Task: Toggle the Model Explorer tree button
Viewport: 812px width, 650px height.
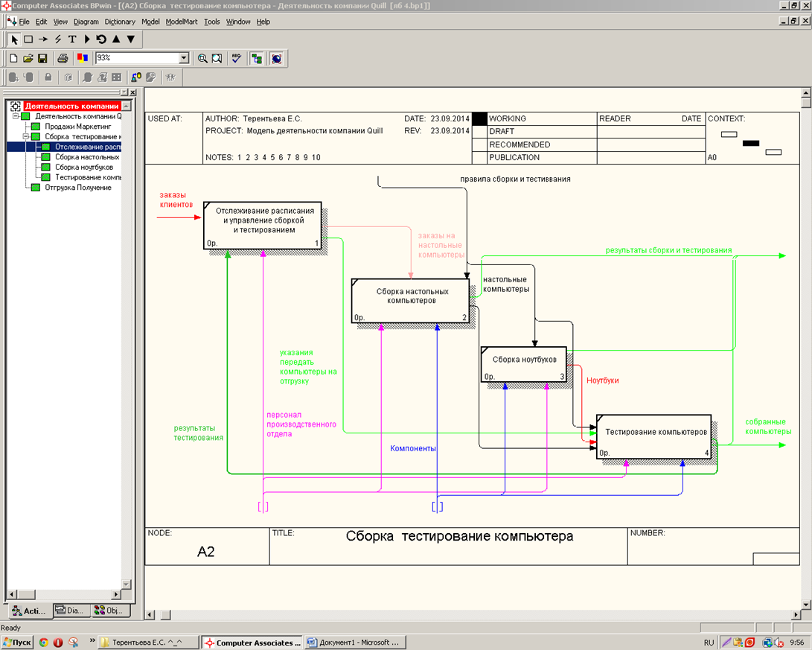Action: pyautogui.click(x=257, y=58)
